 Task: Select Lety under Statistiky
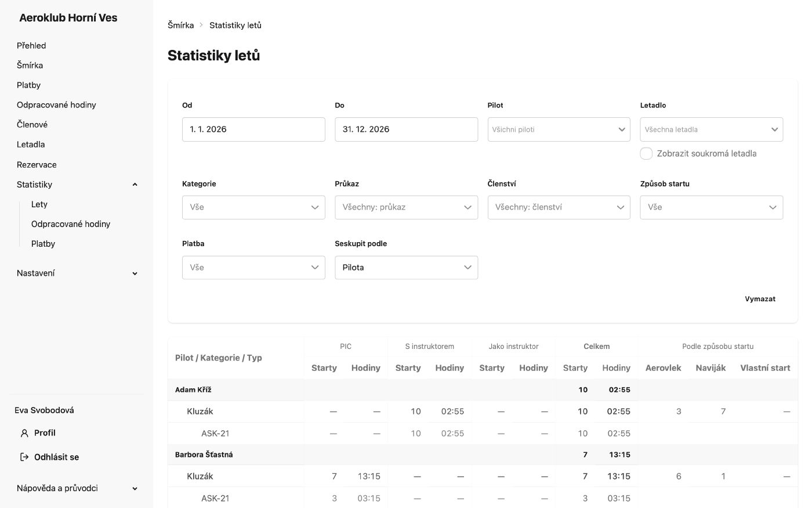[x=39, y=204]
